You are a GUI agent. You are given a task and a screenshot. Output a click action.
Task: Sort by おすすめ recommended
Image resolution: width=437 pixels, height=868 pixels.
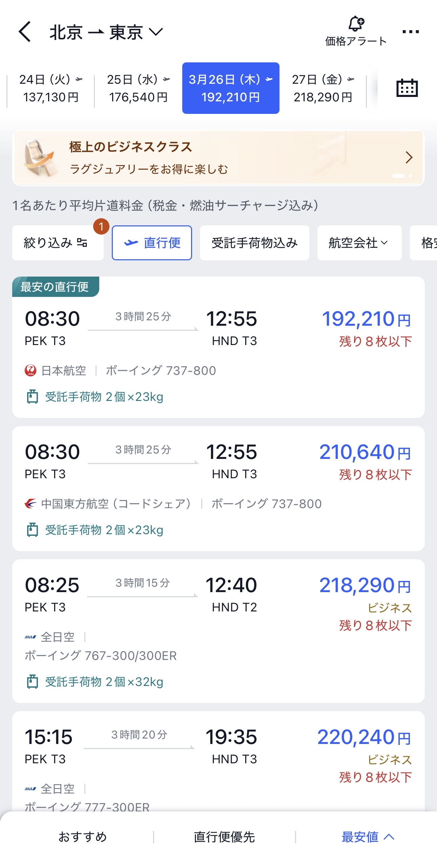pyautogui.click(x=83, y=837)
